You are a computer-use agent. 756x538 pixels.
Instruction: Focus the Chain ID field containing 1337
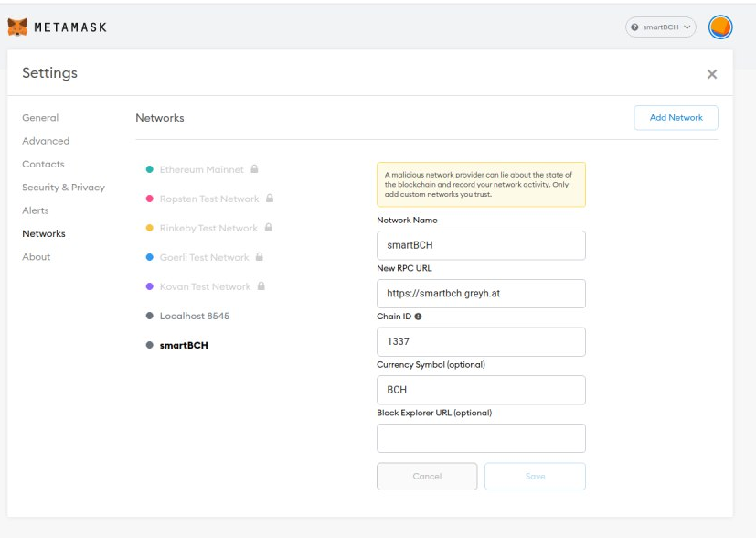tap(481, 341)
